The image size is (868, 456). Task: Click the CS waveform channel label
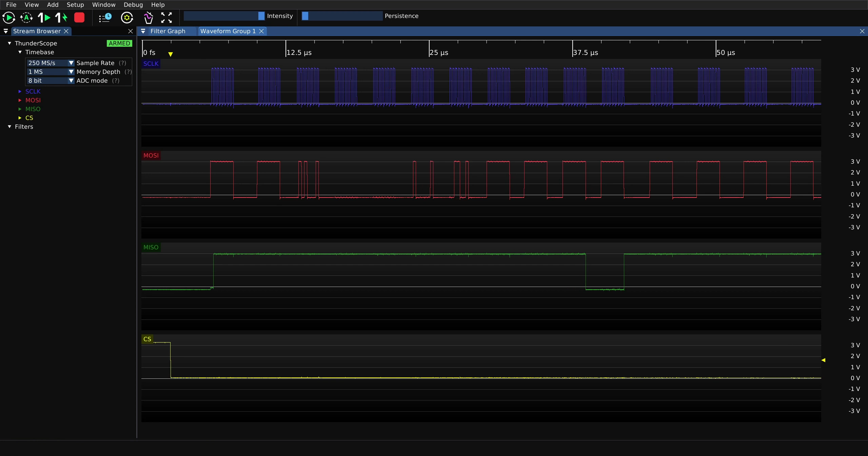click(x=147, y=339)
